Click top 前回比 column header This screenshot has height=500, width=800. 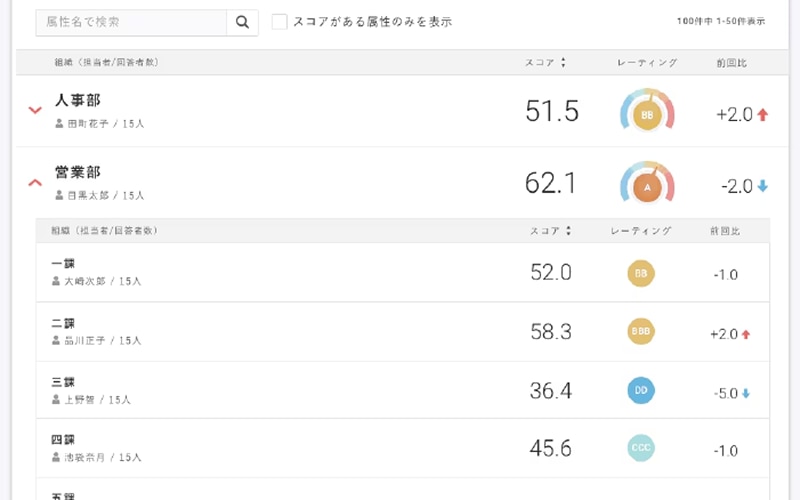(x=732, y=63)
